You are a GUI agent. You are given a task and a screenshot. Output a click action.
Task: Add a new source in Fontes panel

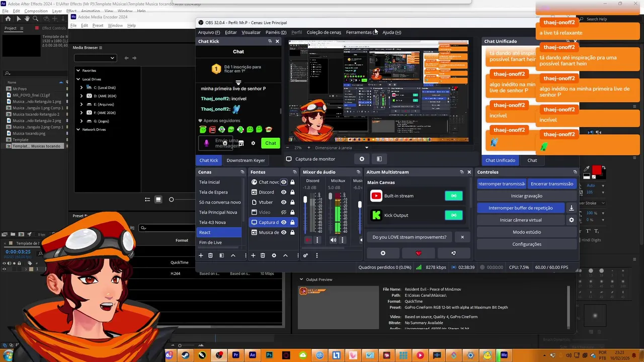(253, 255)
